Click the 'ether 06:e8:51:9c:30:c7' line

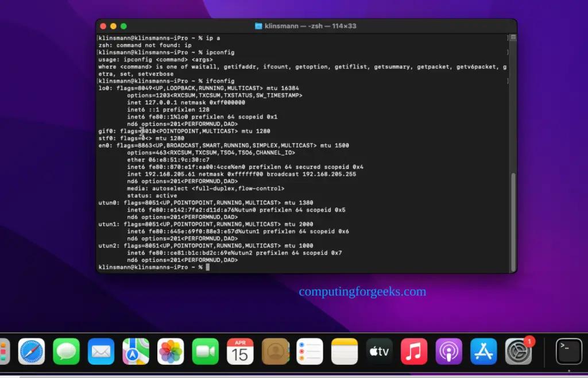(168, 160)
